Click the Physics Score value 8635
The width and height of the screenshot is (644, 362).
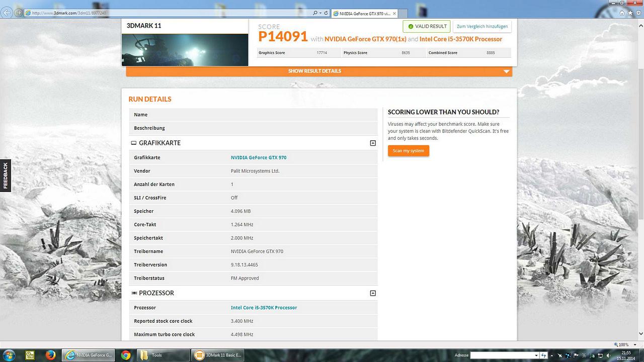406,53
